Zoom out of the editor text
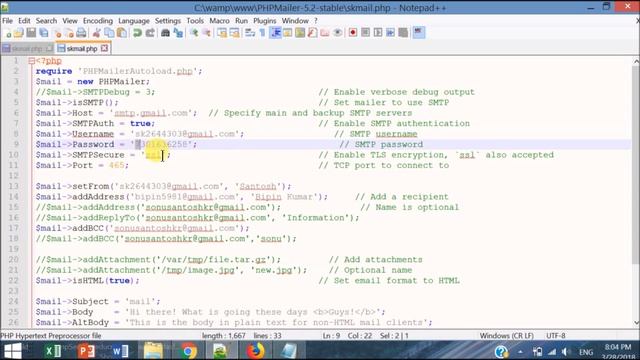This screenshot has height=360, width=640. pos(207,33)
